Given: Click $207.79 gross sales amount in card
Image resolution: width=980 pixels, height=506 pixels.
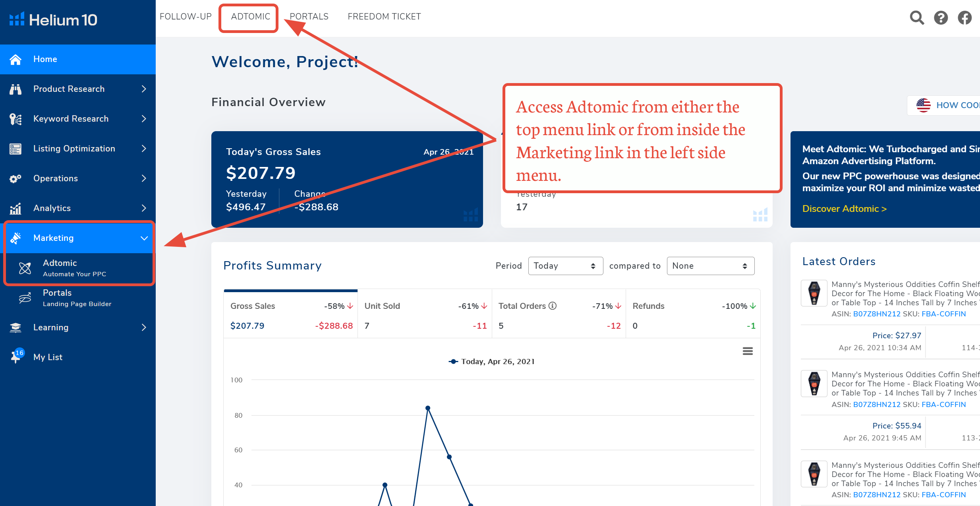Looking at the screenshot, I should coord(261,173).
